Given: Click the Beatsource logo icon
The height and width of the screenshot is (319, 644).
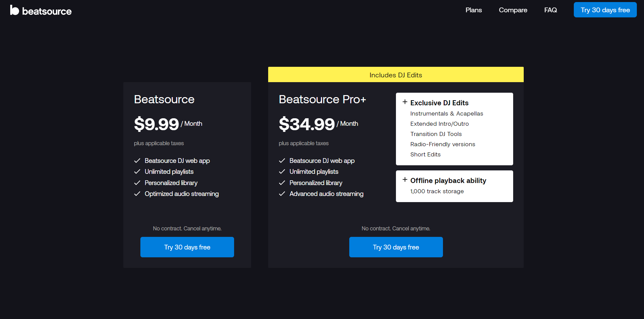Looking at the screenshot, I should 14,10.
